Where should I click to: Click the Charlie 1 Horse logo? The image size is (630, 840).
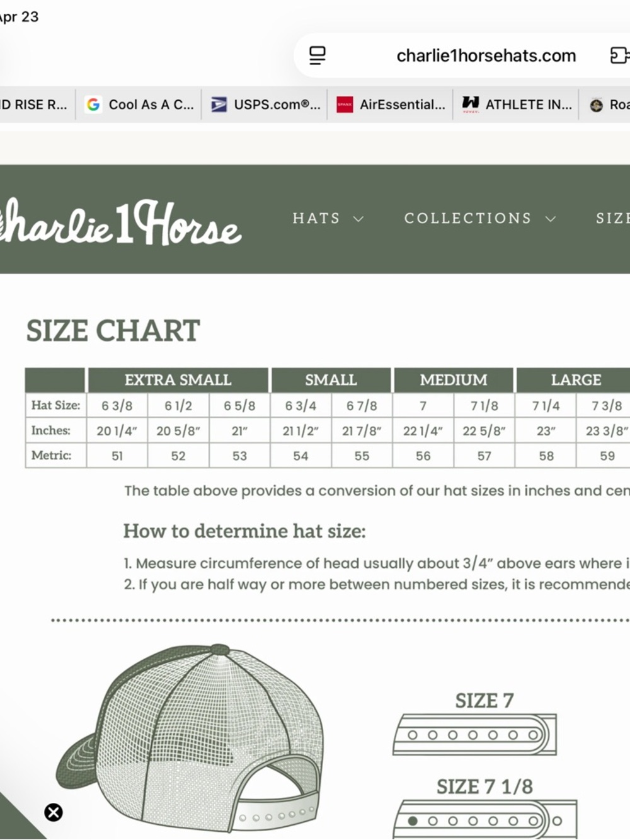120,222
